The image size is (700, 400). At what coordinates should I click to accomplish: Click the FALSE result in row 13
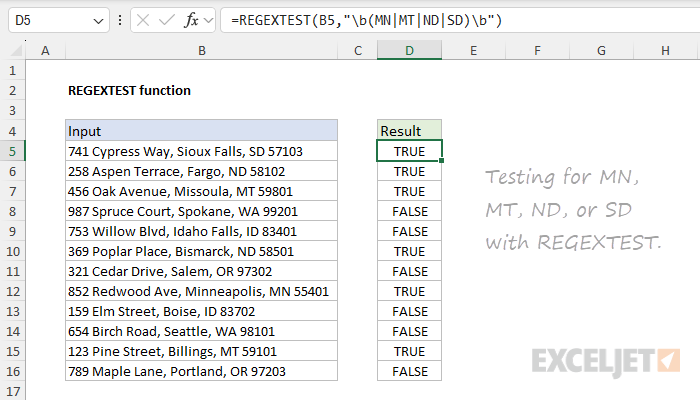tap(409, 311)
